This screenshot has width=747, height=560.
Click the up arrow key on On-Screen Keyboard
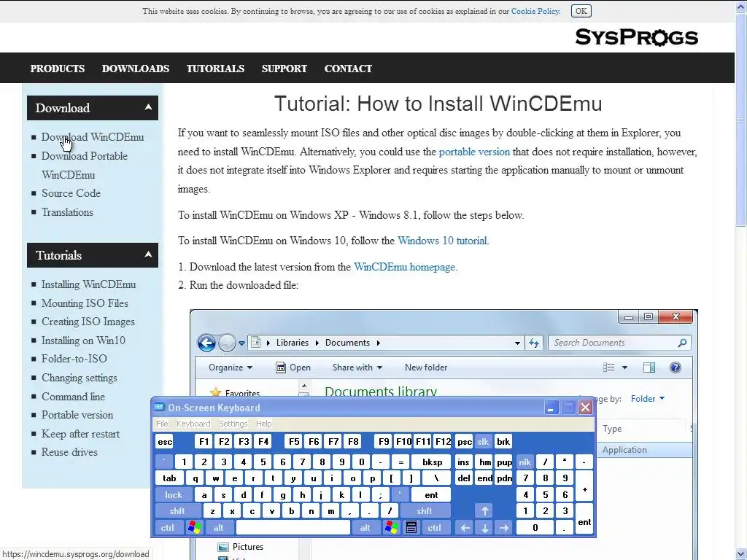[484, 511]
